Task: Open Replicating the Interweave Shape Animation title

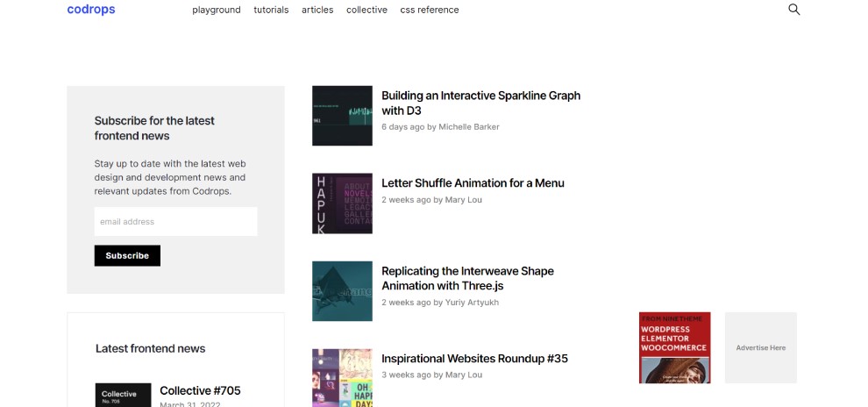Action: (x=467, y=278)
